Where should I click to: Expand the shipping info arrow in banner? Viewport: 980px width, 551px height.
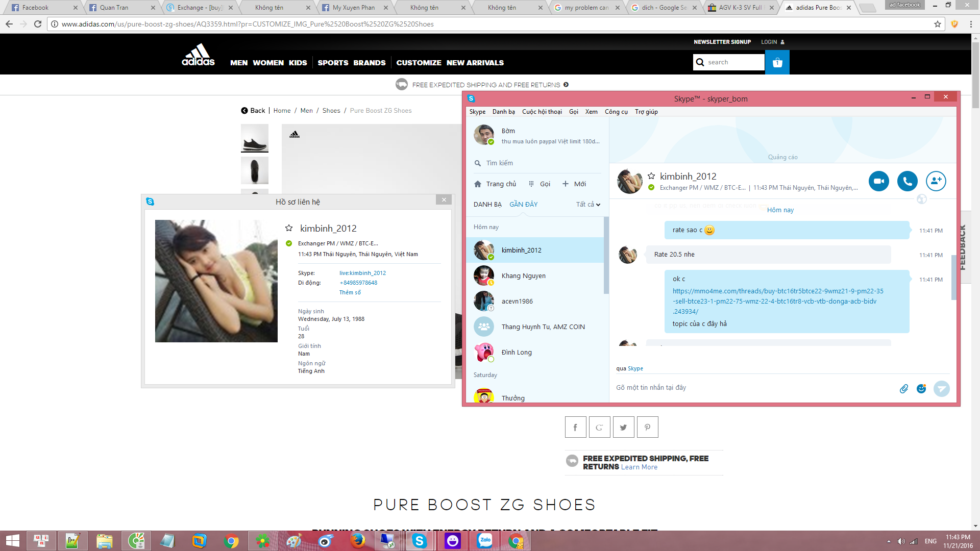click(x=566, y=85)
